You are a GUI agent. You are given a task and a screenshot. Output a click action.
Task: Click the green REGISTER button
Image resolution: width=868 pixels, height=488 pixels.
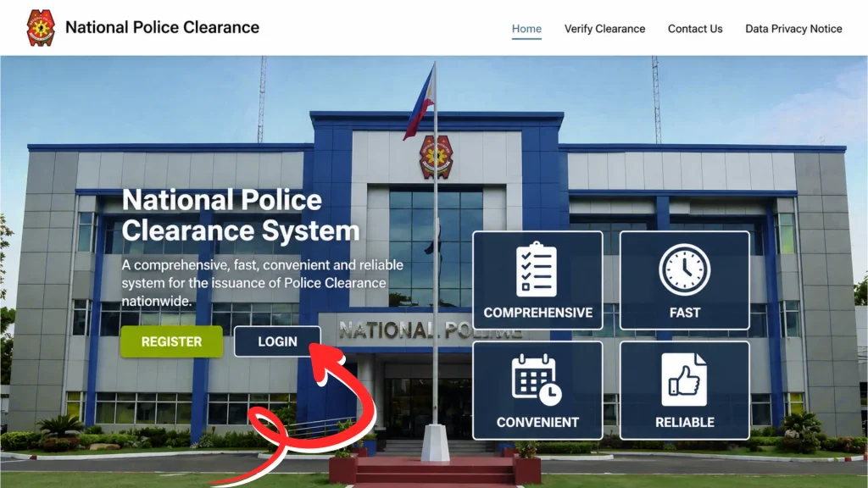click(x=171, y=341)
